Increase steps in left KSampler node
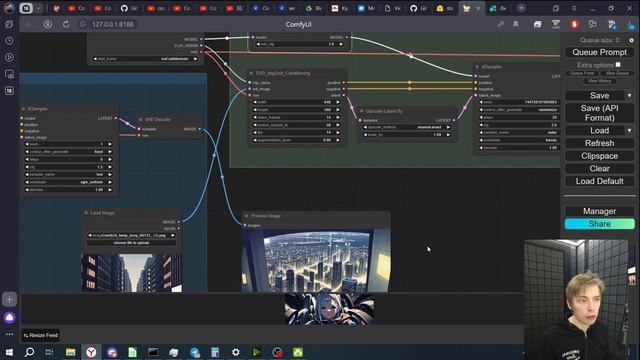This screenshot has height=360, width=640. click(x=109, y=159)
